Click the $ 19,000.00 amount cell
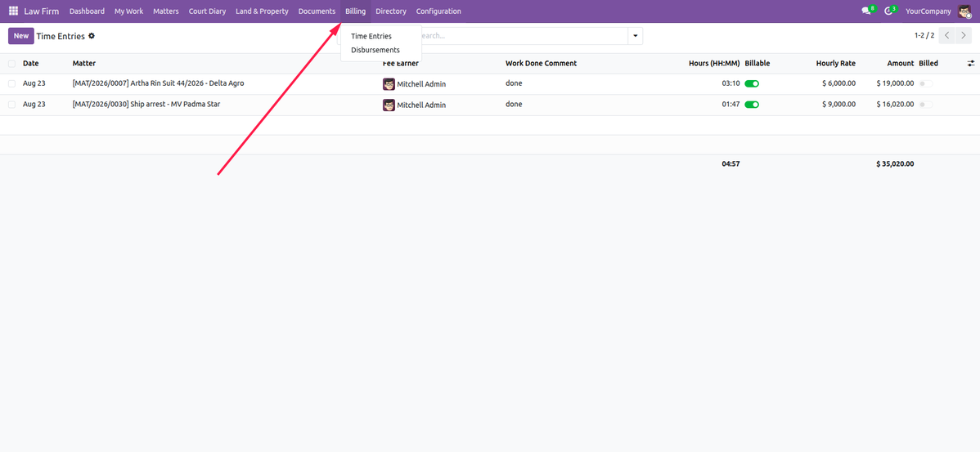 895,83
